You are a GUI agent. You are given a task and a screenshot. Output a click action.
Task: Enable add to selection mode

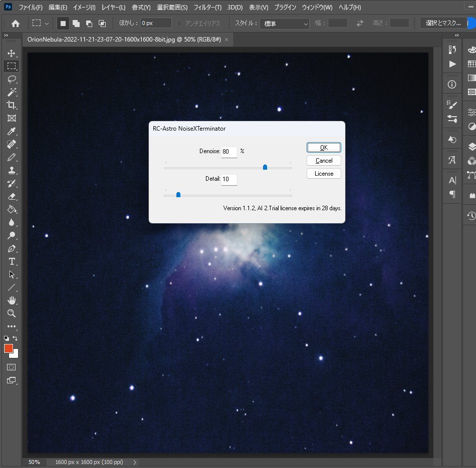pyautogui.click(x=76, y=24)
